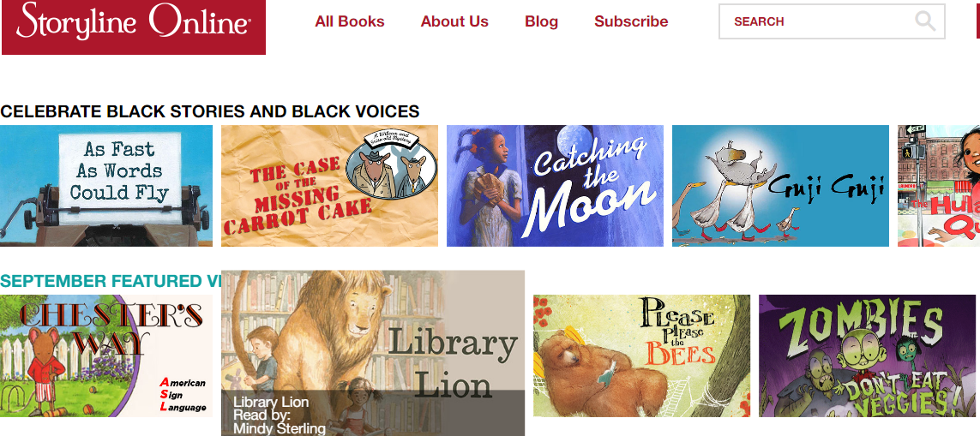
Task: Focus the SEARCH input field
Action: [x=832, y=21]
